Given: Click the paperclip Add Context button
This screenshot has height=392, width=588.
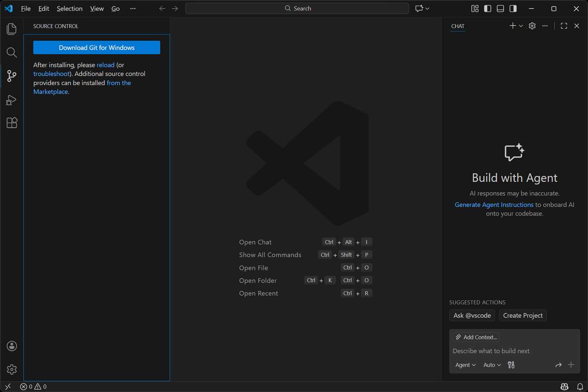Looking at the screenshot, I should point(476,337).
